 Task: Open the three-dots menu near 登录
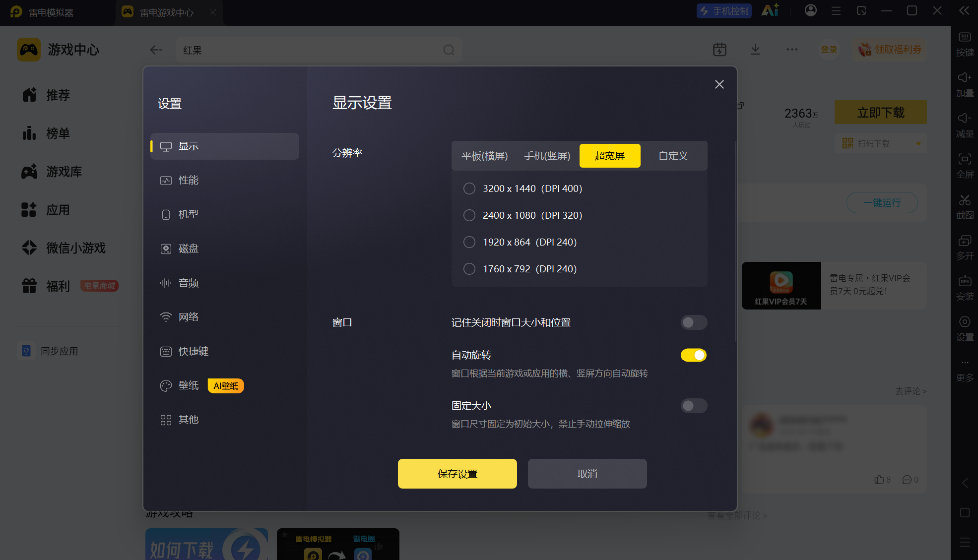(792, 50)
